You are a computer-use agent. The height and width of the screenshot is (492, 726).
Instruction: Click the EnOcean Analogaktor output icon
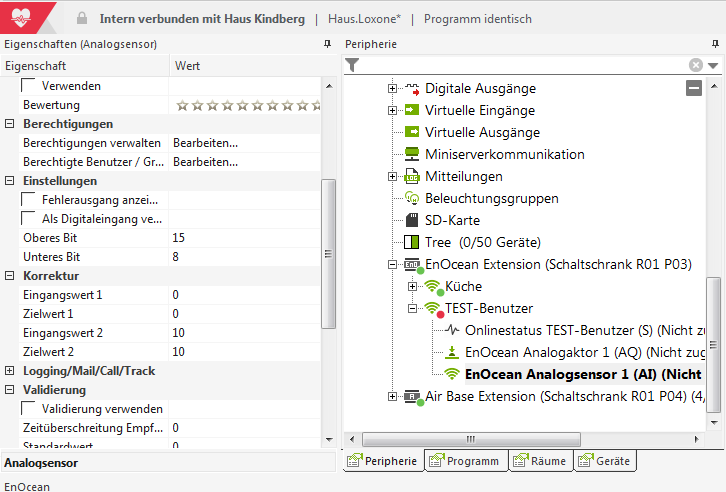(452, 352)
